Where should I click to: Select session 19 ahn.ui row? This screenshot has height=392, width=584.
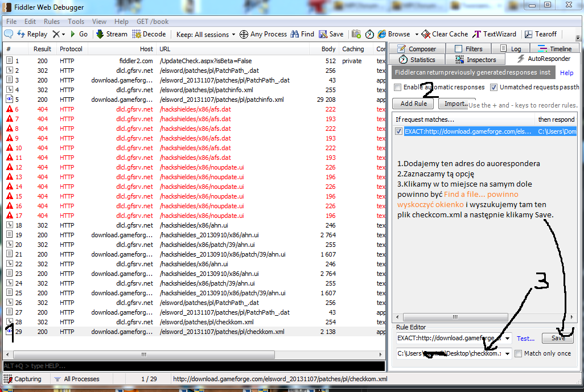[195, 235]
